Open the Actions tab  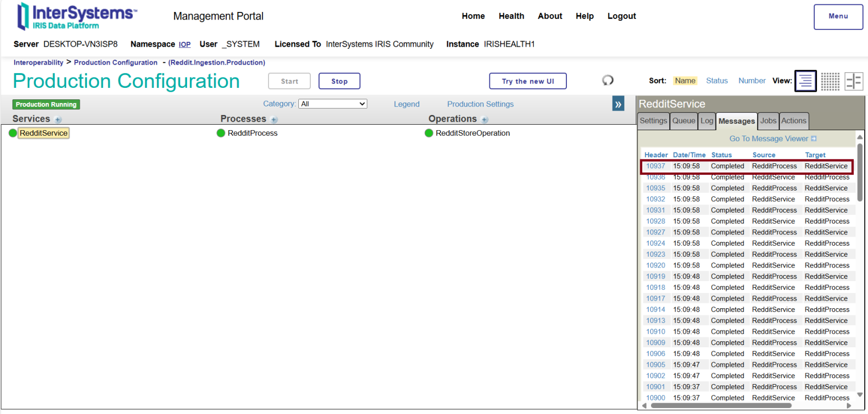pos(793,121)
